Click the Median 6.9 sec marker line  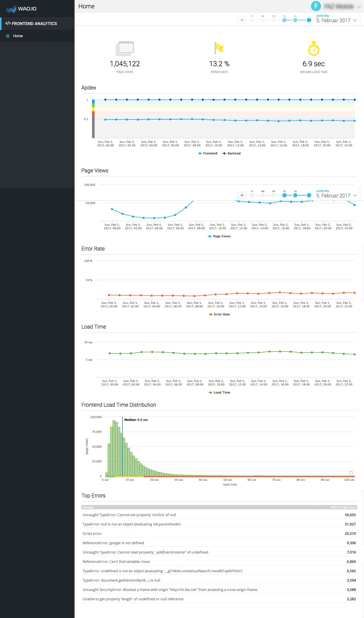tap(122, 446)
